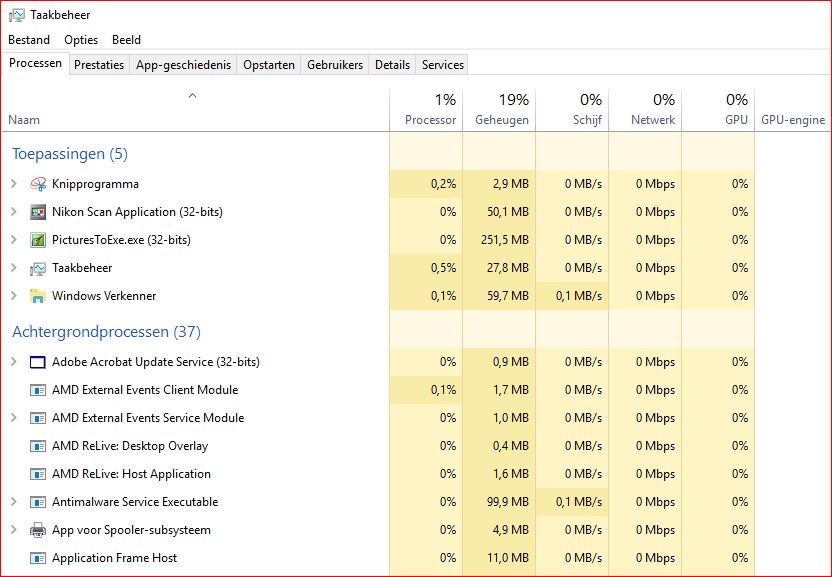Click the AMD ReLive: Host Application icon
The height and width of the screenshot is (577, 832).
tap(38, 474)
